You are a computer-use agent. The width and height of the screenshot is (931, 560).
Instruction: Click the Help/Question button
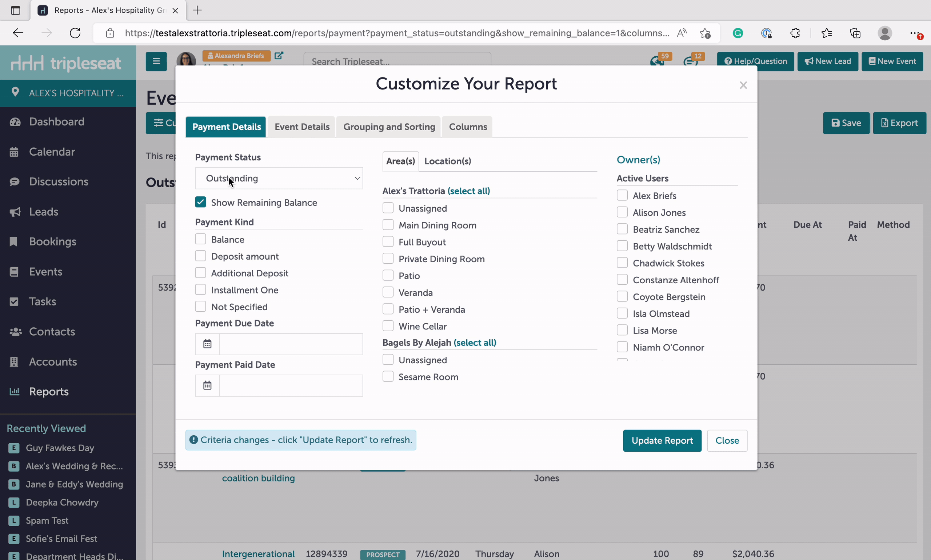tap(755, 61)
